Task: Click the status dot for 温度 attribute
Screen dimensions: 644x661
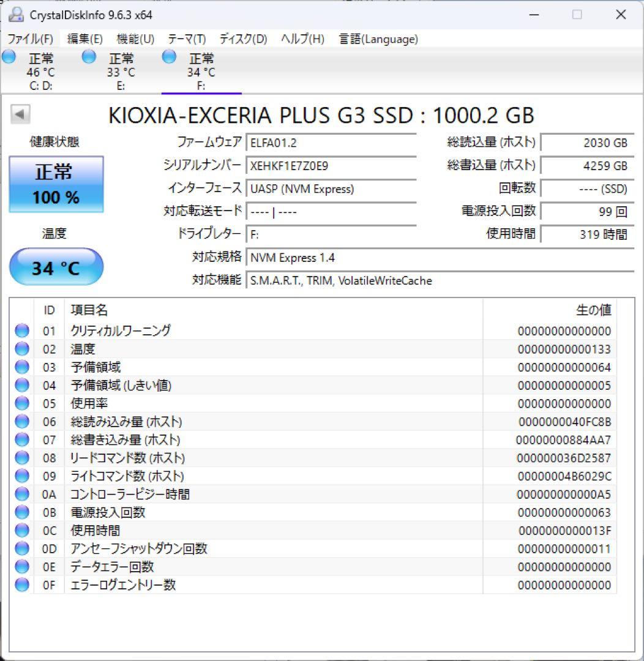Action: (x=21, y=349)
